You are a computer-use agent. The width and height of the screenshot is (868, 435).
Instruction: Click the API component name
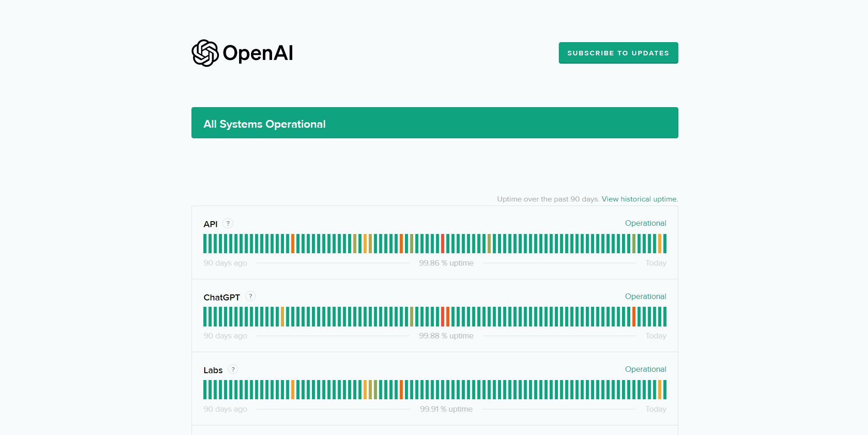[x=211, y=224]
